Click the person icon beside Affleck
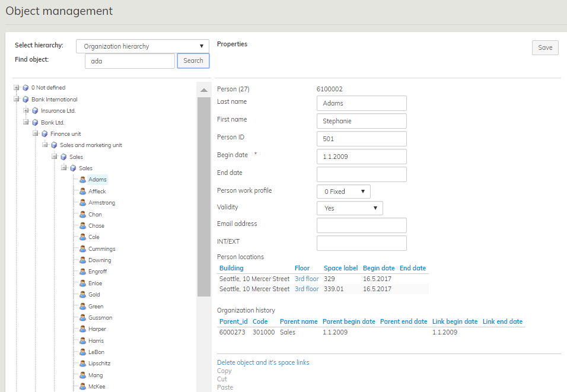Screen dimensions: 567x392 pos(83,192)
